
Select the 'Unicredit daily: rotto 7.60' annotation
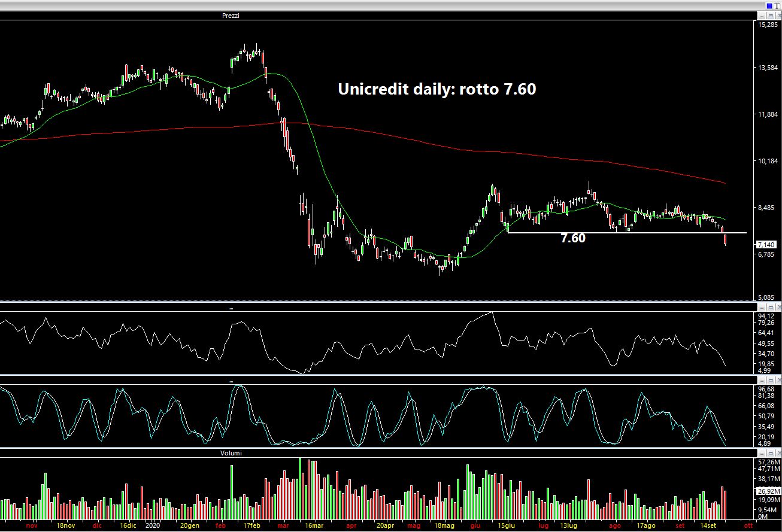point(437,89)
